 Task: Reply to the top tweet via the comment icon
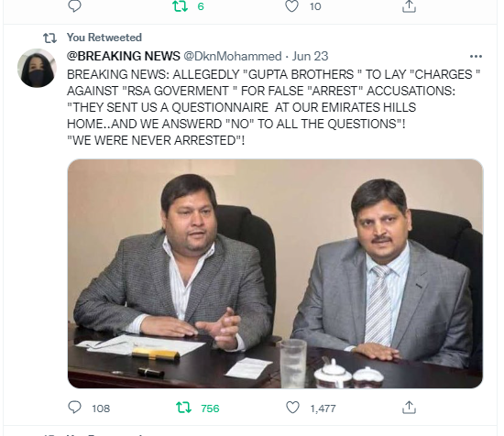click(x=74, y=5)
